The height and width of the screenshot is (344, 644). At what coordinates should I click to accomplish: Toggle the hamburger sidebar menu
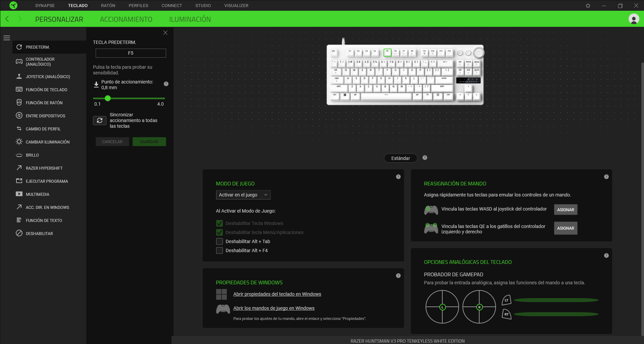[x=7, y=38]
